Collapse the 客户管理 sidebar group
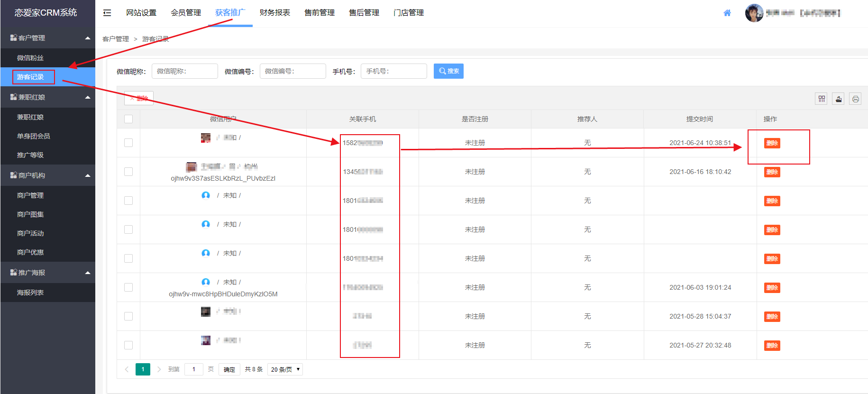 click(x=88, y=38)
